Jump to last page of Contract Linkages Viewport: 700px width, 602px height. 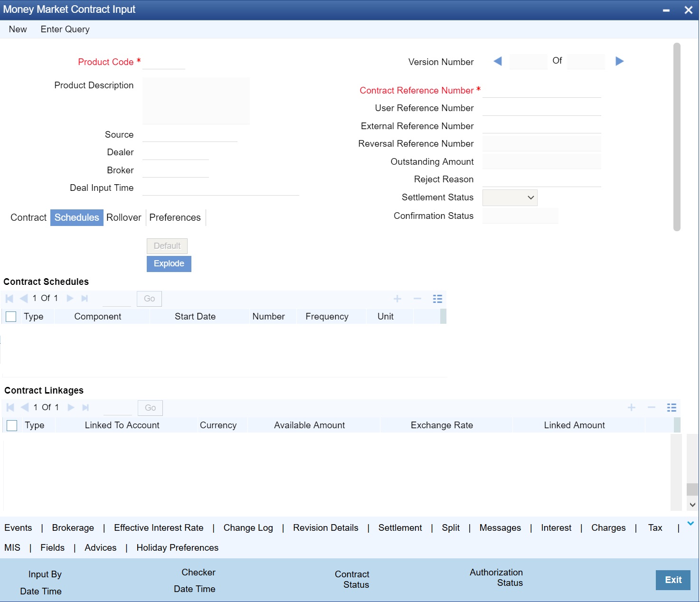[85, 407]
